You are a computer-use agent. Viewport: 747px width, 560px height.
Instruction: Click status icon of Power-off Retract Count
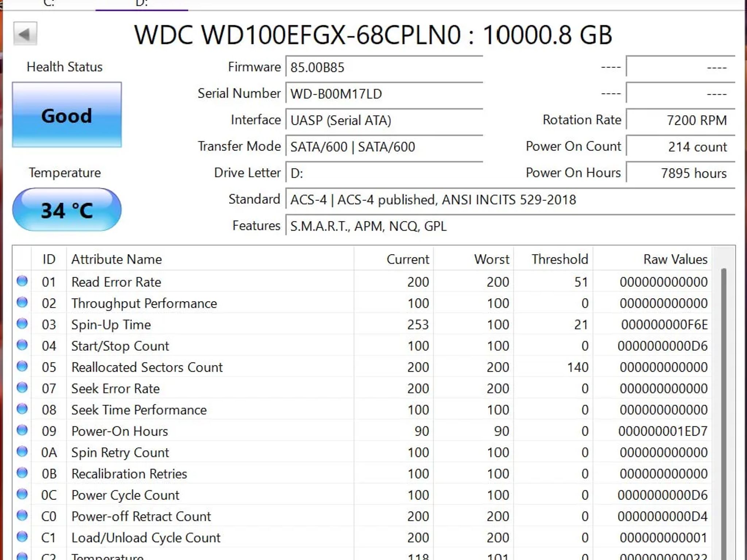(22, 516)
